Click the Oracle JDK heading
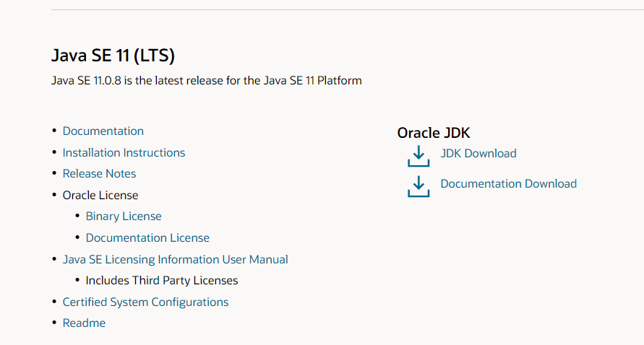Image resolution: width=644 pixels, height=345 pixels. pyautogui.click(x=433, y=133)
